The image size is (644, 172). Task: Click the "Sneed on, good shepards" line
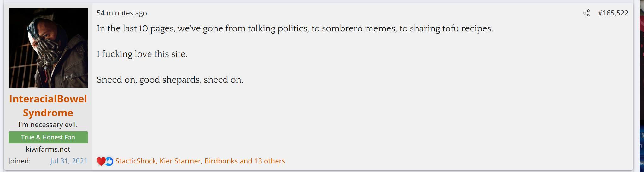pyautogui.click(x=170, y=80)
